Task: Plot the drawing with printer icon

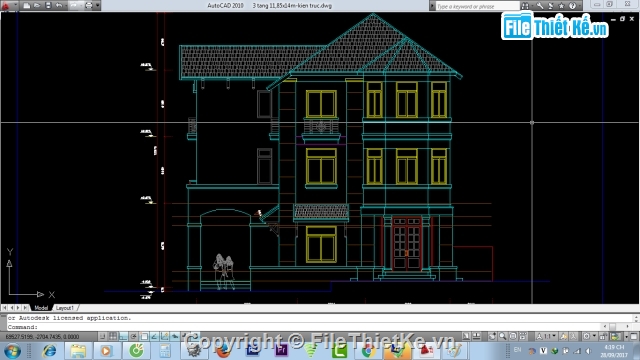Action: 89,5
